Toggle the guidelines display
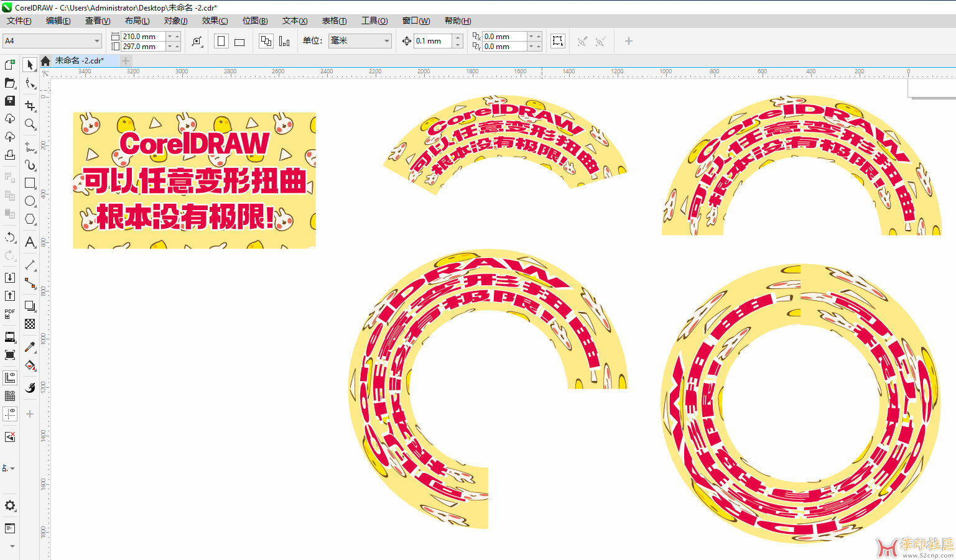 pyautogui.click(x=10, y=414)
